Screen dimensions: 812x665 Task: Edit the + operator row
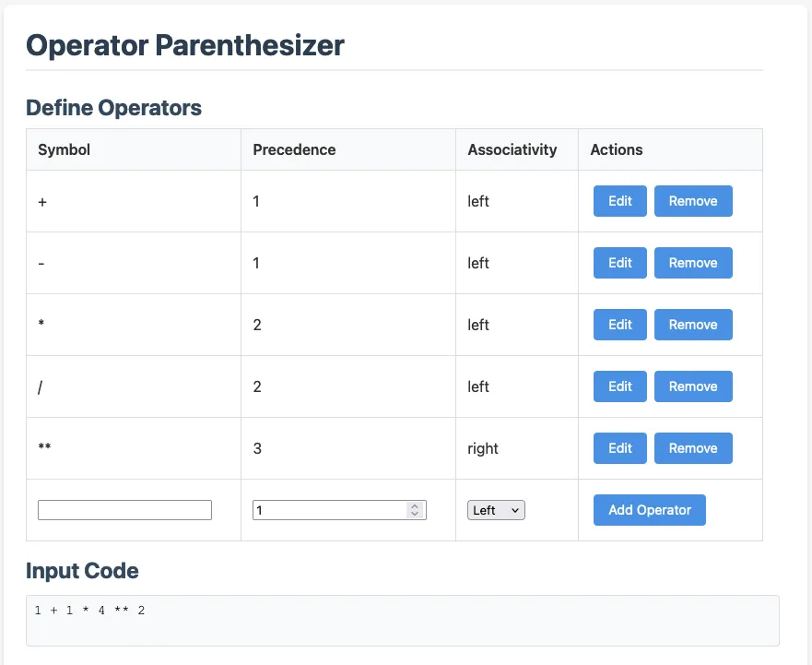click(620, 201)
